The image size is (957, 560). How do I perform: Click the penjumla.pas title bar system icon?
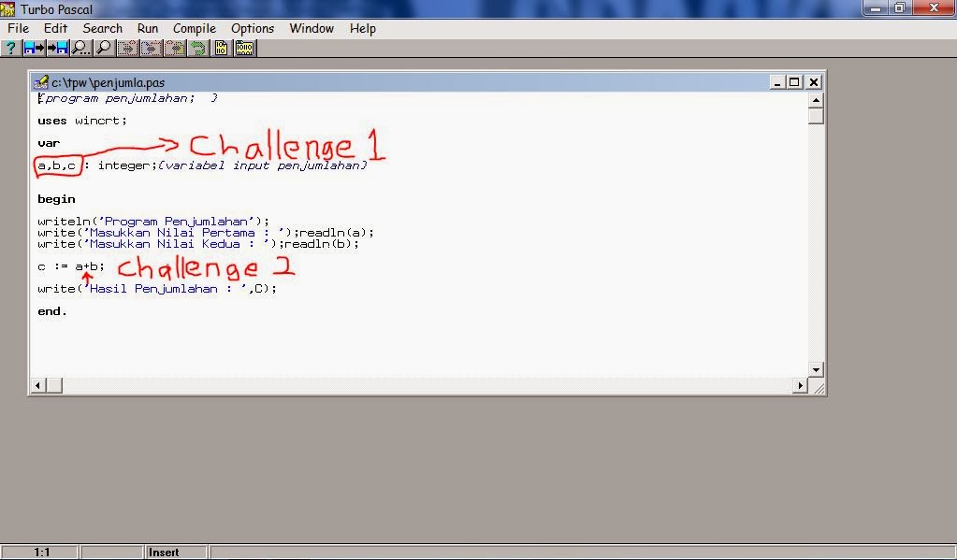tap(41, 82)
